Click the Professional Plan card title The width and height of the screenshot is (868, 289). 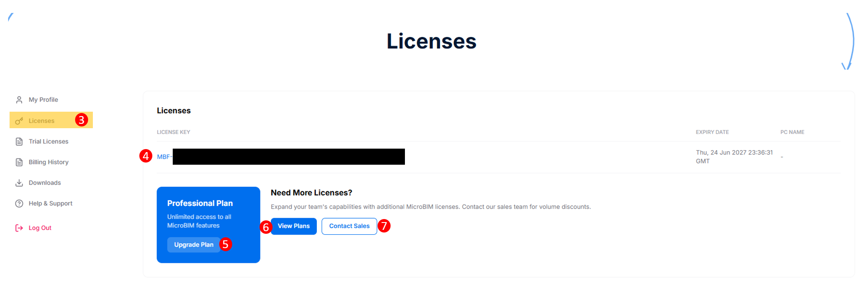200,203
